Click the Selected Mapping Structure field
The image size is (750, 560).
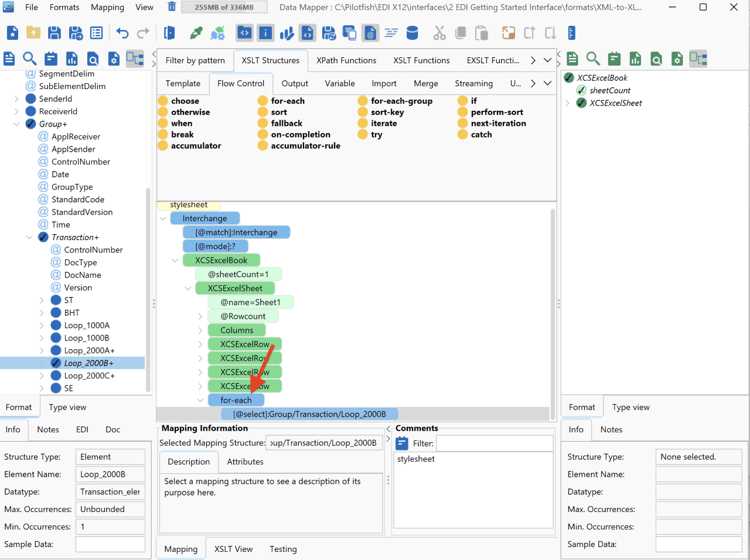(325, 443)
